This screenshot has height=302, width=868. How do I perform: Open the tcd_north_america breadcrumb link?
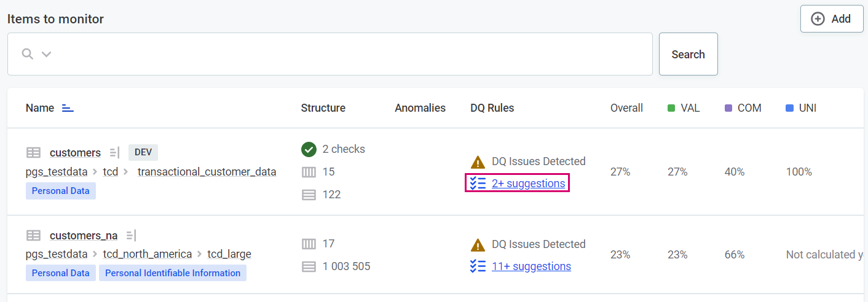(147, 254)
